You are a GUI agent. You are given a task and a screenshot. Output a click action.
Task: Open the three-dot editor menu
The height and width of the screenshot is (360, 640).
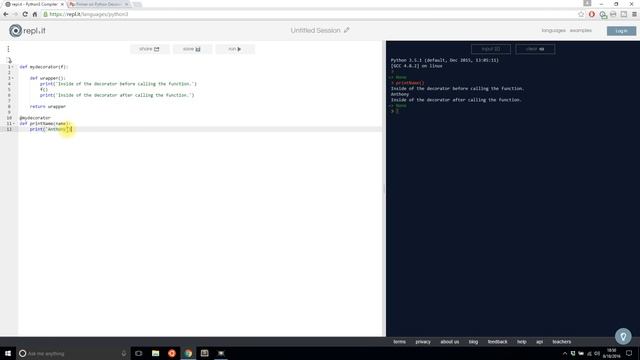(8, 49)
